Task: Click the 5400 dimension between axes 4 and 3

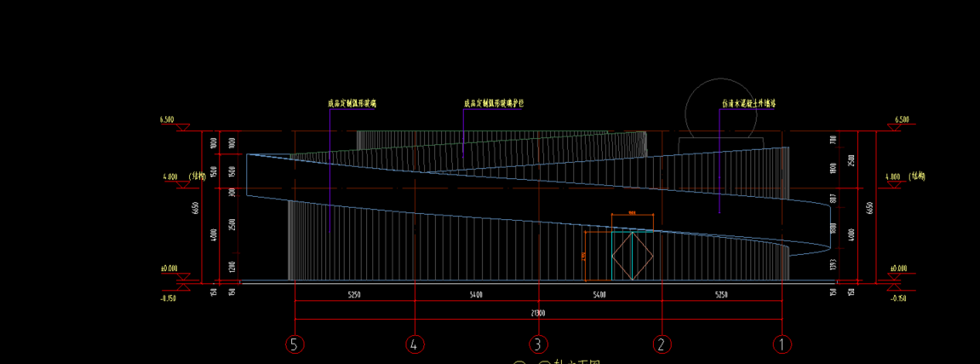Action: [x=476, y=295]
